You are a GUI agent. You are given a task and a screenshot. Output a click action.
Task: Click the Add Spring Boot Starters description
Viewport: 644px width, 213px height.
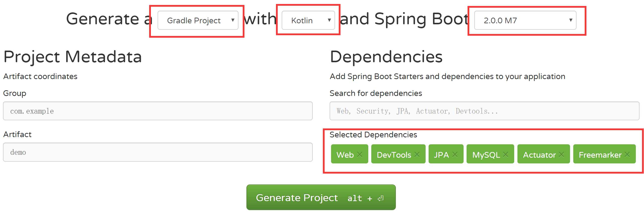click(x=447, y=76)
